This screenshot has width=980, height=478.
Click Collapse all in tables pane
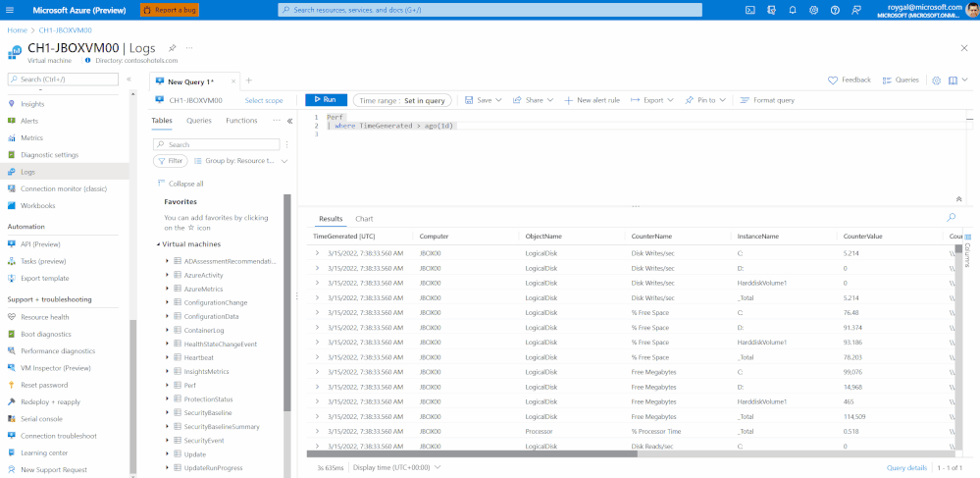(x=181, y=184)
